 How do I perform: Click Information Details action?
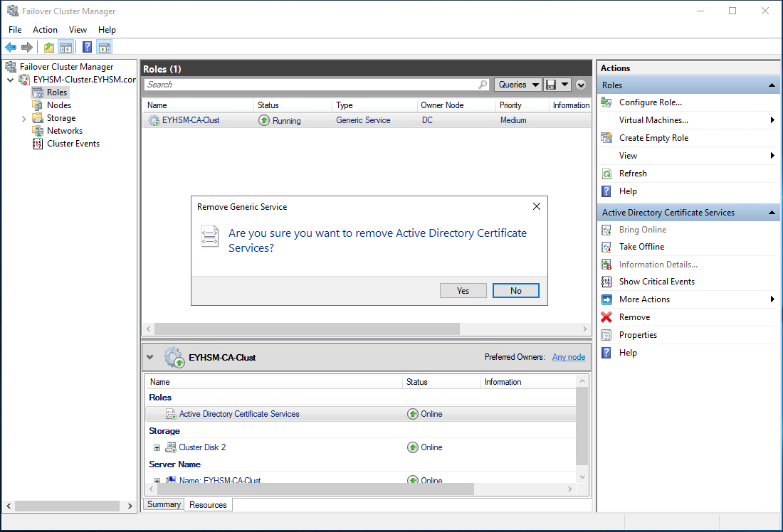point(658,265)
